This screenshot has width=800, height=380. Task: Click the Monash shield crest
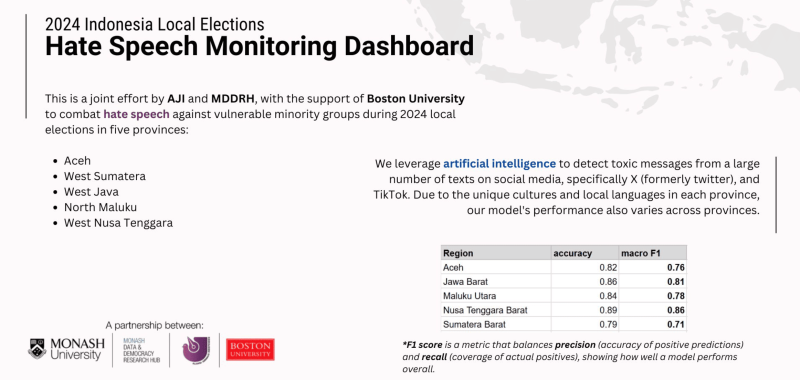point(37,349)
